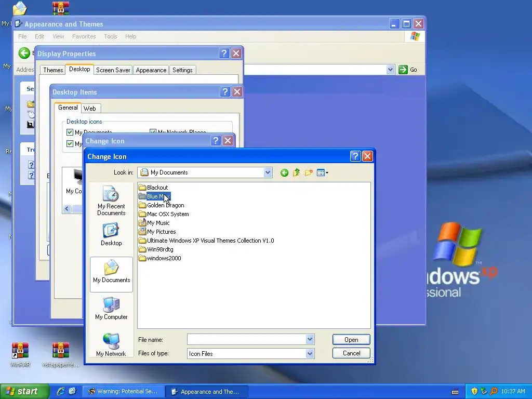Click the green Back arrow in Appearance and Themes window

24,53
